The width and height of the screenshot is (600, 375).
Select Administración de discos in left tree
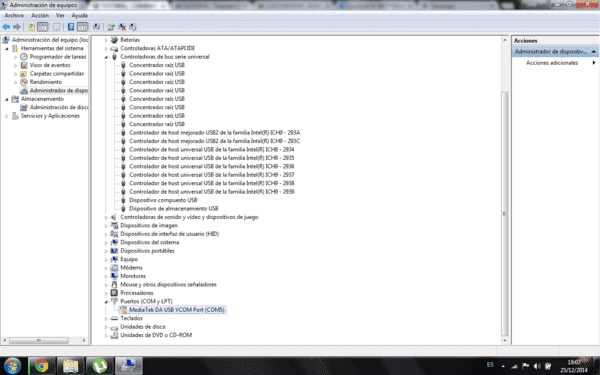tap(59, 107)
